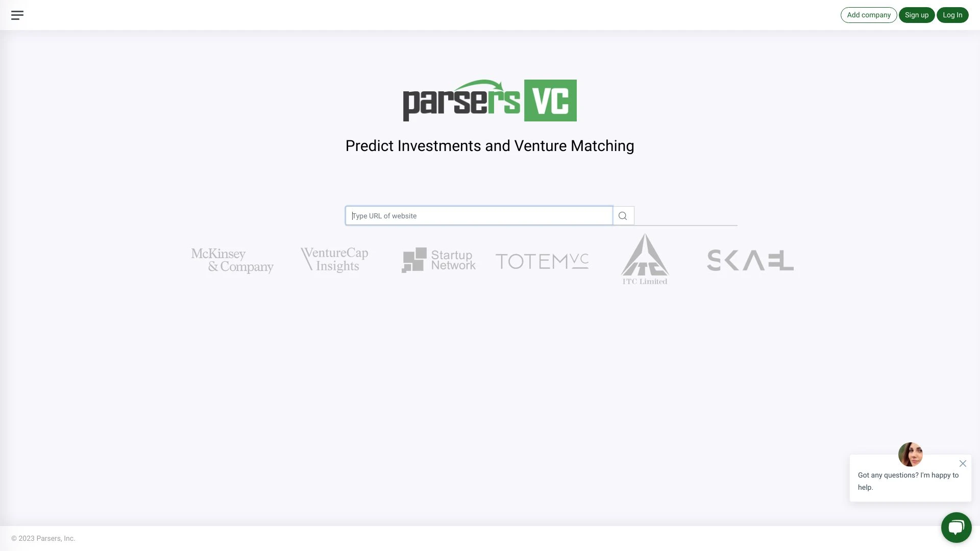Click the ITC Limited logo
The image size is (980, 551).
click(x=644, y=259)
